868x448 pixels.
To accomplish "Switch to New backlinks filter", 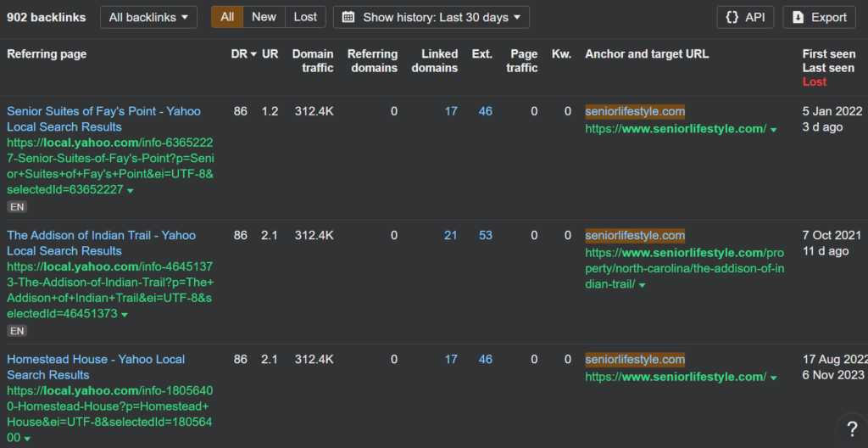I will 264,17.
